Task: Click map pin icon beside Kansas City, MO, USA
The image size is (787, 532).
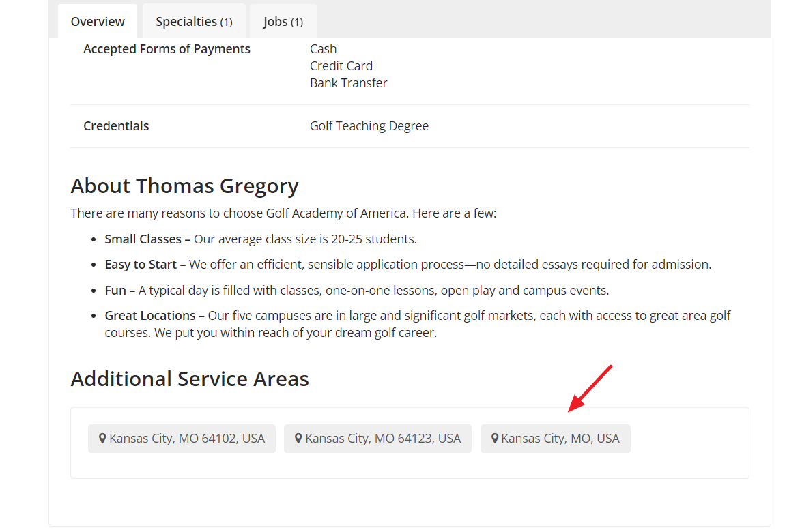Action: (494, 439)
